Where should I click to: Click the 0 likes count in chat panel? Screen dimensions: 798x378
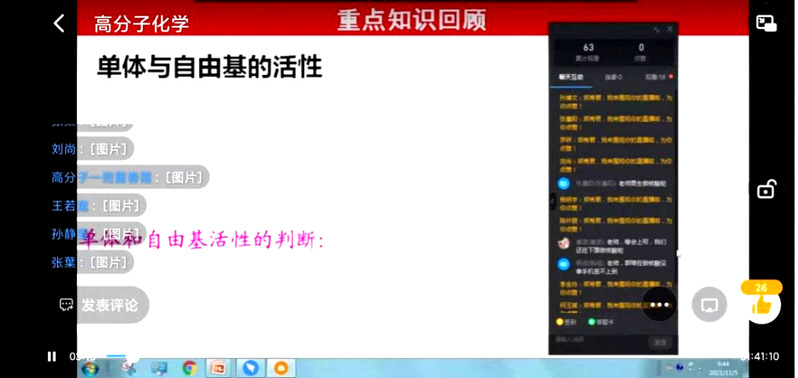tap(641, 47)
